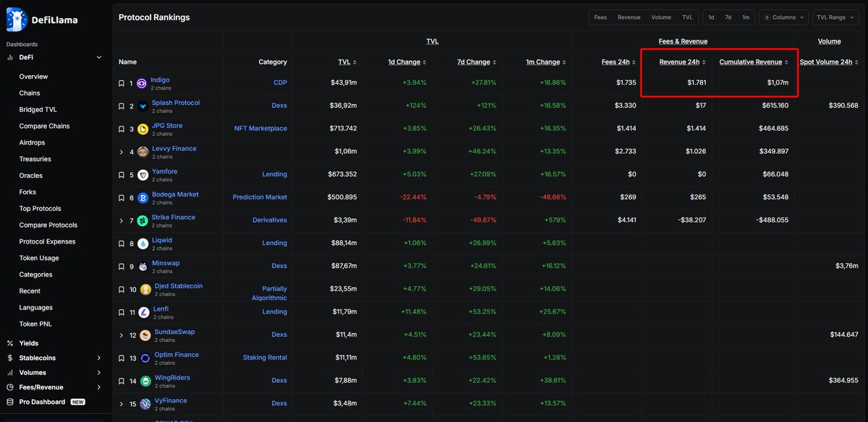Bookmark the Yamfore protocol row
Screen dimensions: 868x422
tap(122, 175)
